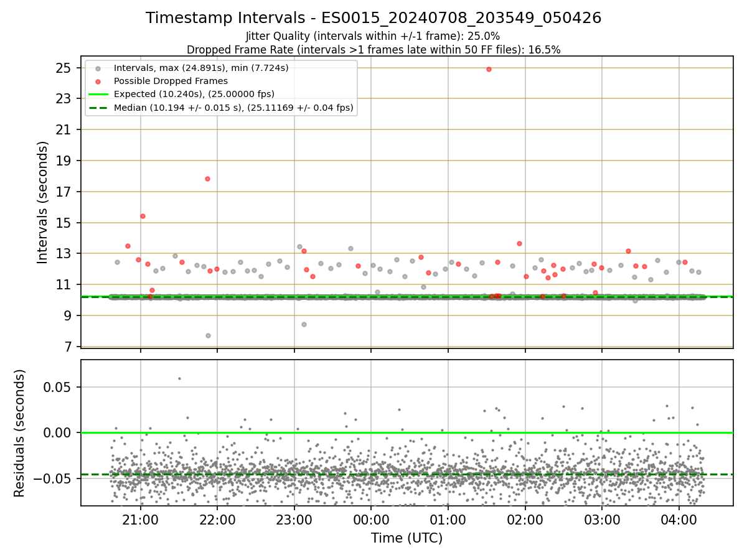Click the x-axis tick label "04:00"

pos(679,519)
